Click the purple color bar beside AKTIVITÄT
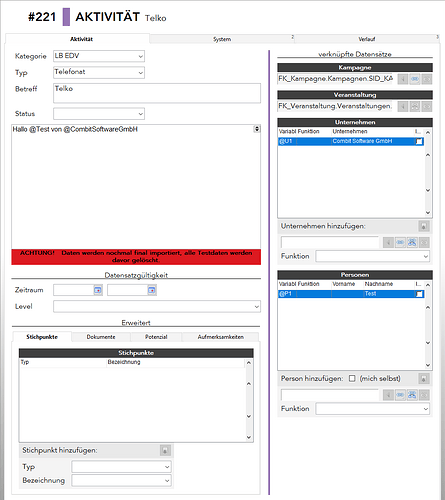This screenshot has height=500, width=445. pos(66,17)
